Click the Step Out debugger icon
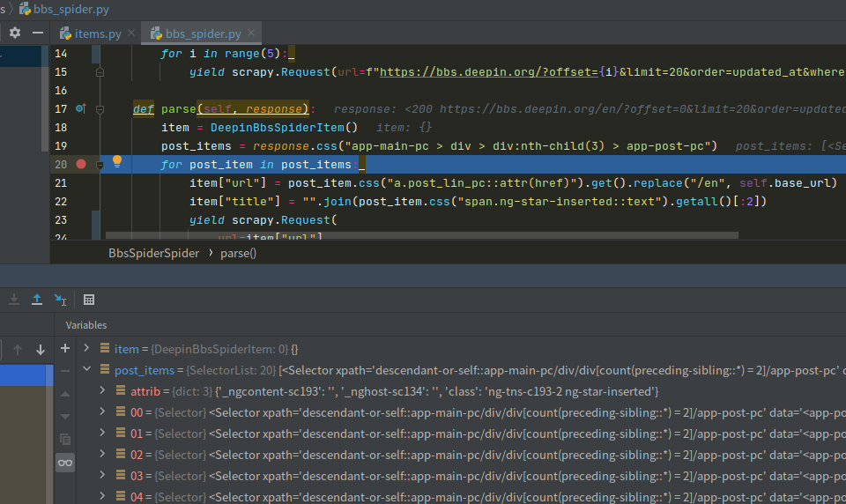Screen dimensions: 846x504 [x=37, y=300]
